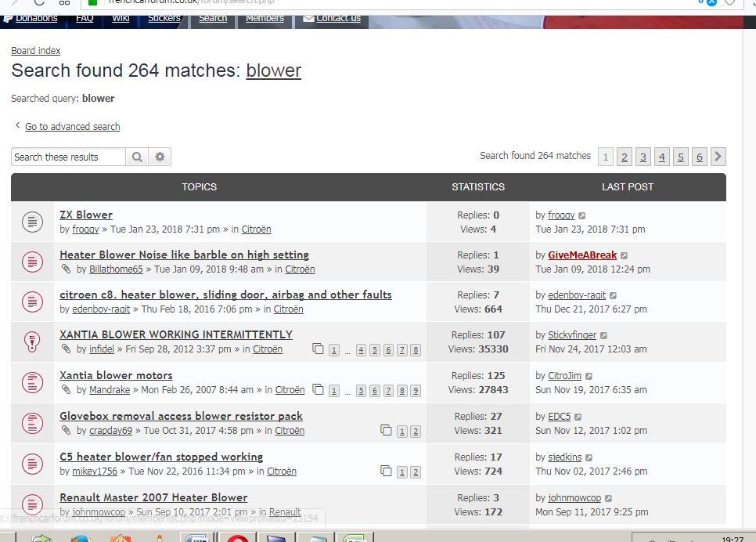Image resolution: width=756 pixels, height=542 pixels.
Task: Open Heater Blower Noise like barble topic
Action: click(x=184, y=255)
